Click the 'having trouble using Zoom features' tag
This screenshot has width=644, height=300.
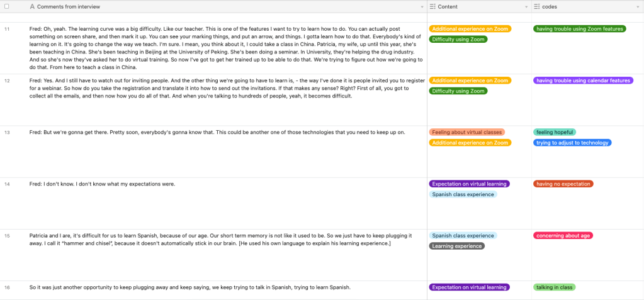click(579, 29)
